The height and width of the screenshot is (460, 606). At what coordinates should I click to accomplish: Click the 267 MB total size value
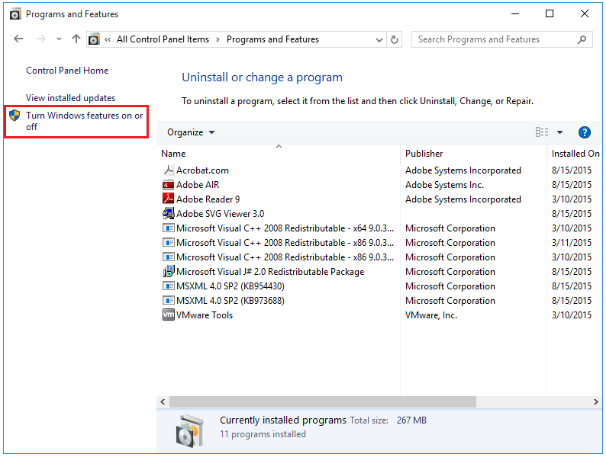[x=411, y=421]
